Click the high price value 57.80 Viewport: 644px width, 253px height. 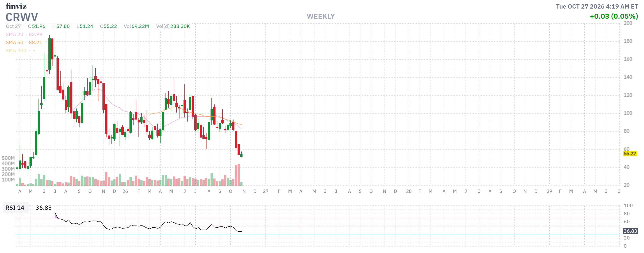63,26
